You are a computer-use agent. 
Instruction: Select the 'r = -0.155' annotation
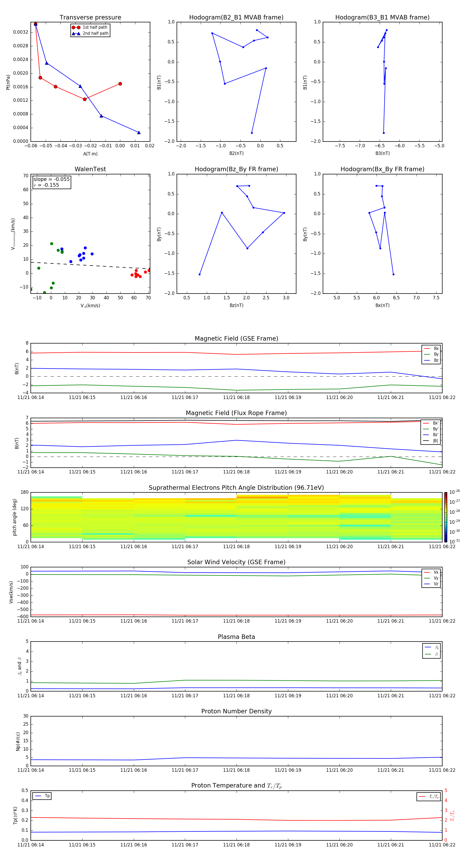(x=47, y=185)
